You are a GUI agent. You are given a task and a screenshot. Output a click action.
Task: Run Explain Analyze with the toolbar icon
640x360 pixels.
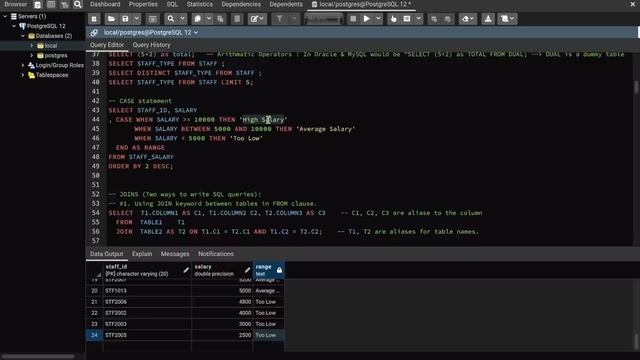[x=407, y=19]
